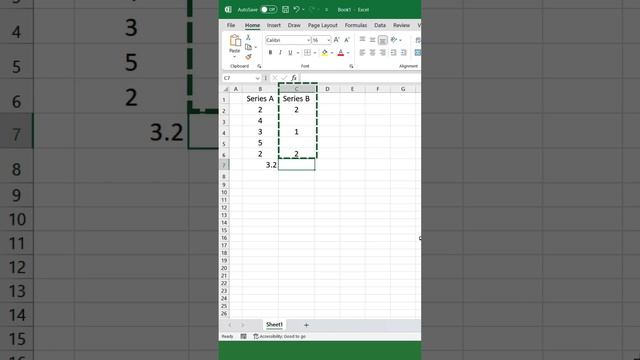Click the Insert Function fx icon

tap(294, 78)
